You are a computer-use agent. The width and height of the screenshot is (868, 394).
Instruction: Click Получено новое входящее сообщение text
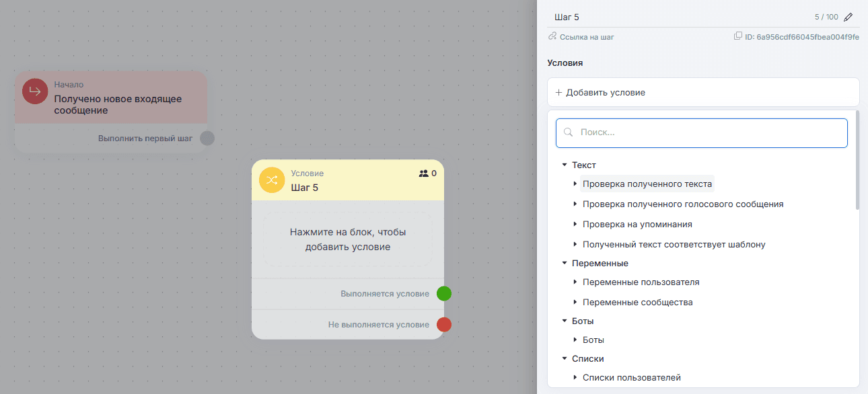[x=118, y=104]
